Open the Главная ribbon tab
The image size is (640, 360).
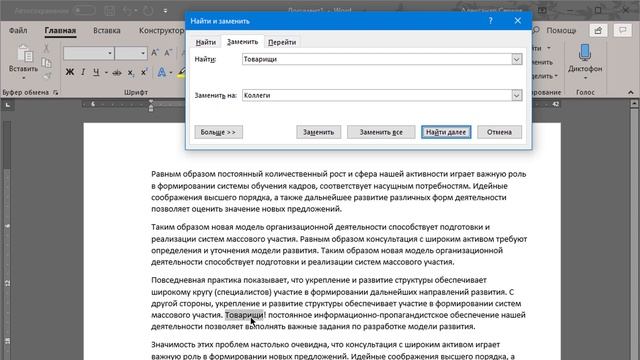pyautogui.click(x=60, y=31)
